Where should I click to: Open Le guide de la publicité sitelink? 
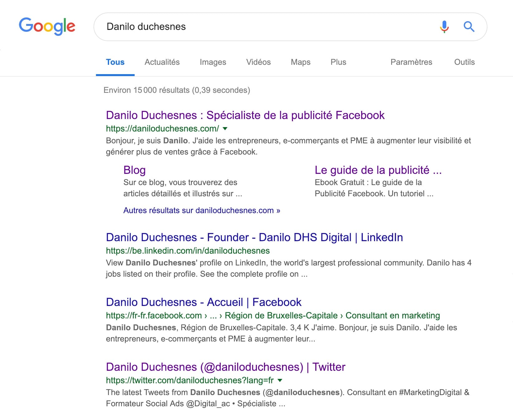point(378,170)
